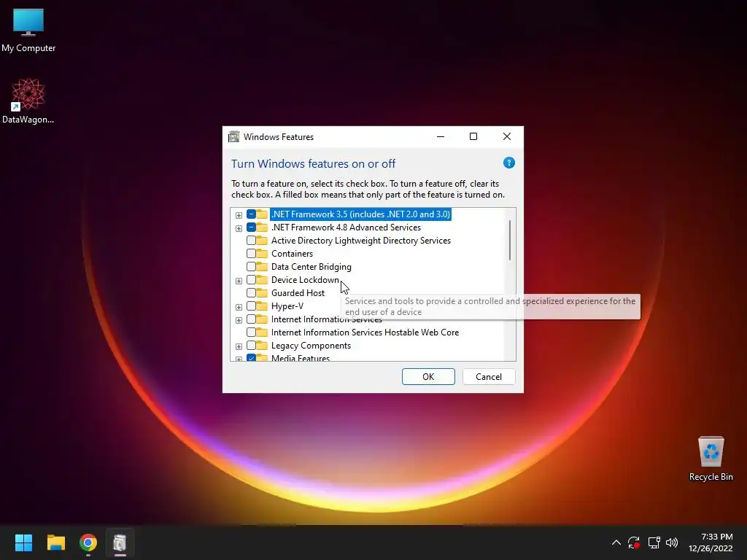Viewport: 747px width, 560px height.
Task: Click the feature list vertical scrollbar thumb
Action: (510, 240)
